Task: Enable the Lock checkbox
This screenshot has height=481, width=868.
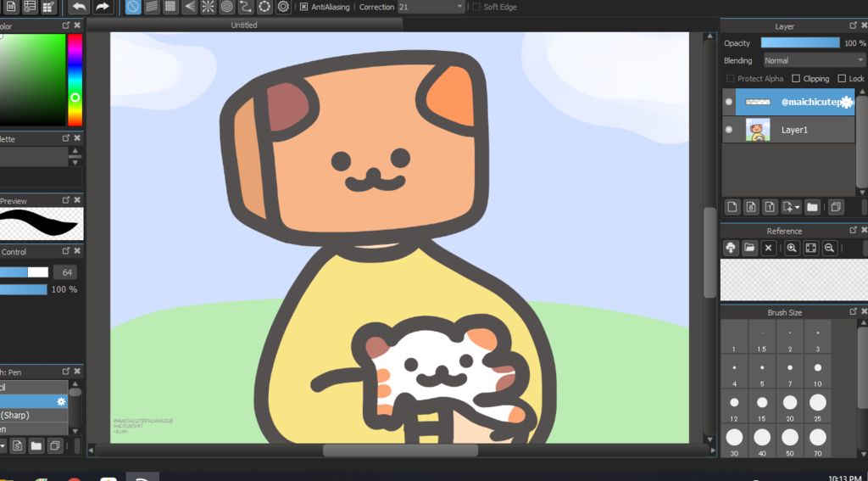Action: (x=842, y=79)
